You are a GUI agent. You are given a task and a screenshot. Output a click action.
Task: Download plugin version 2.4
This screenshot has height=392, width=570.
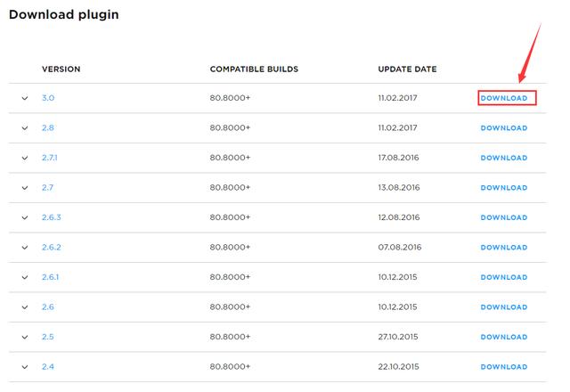504,367
